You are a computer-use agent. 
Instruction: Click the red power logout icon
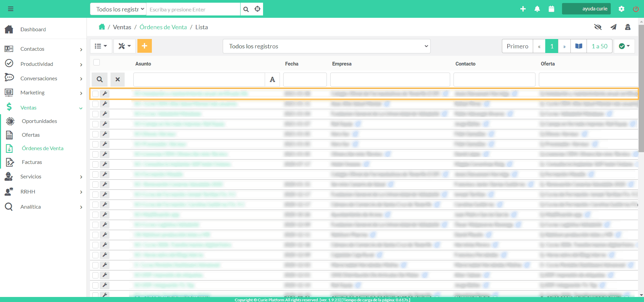coord(636,9)
